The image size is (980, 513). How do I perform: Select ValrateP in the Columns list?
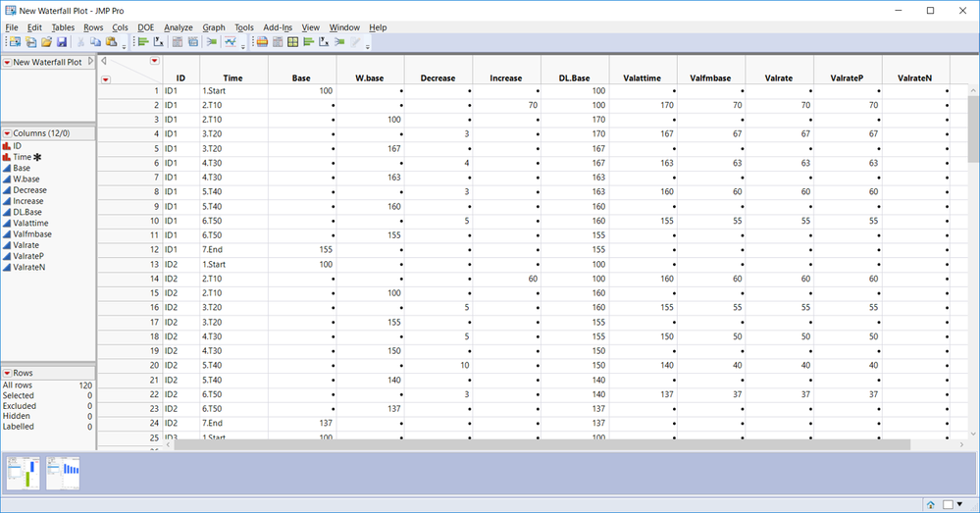(x=28, y=256)
